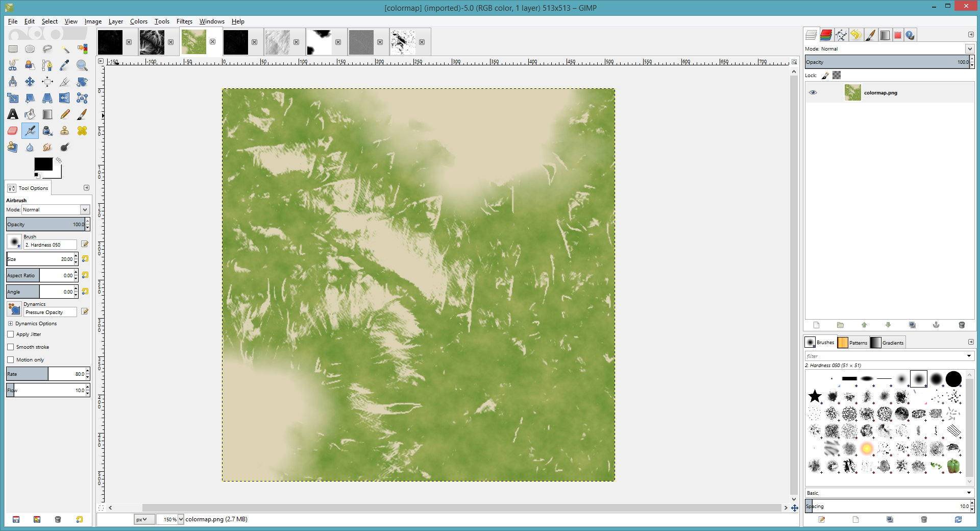
Task: Activate the Heal tool
Action: pyautogui.click(x=82, y=131)
